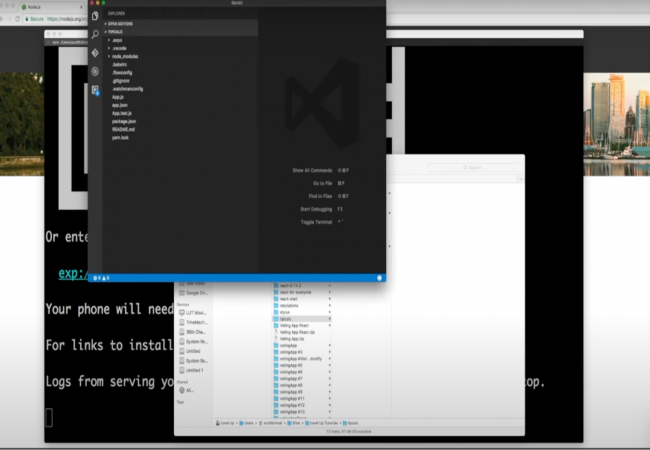Open the Debug view in VS Code activity bar
This screenshot has width=650, height=450.
(x=95, y=71)
